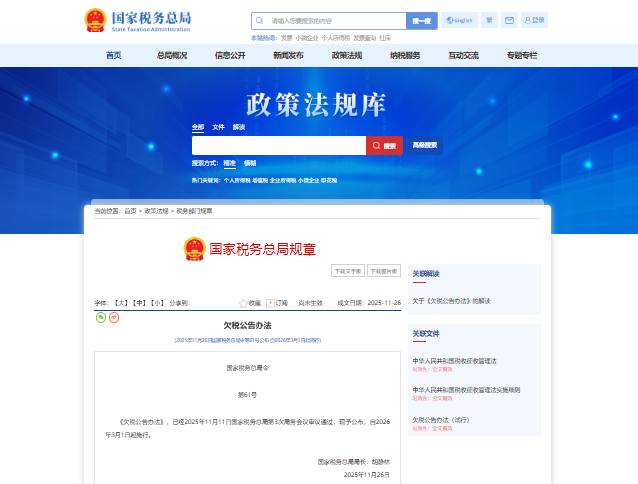
Task: Switch to the English version of the site
Action: click(x=459, y=20)
